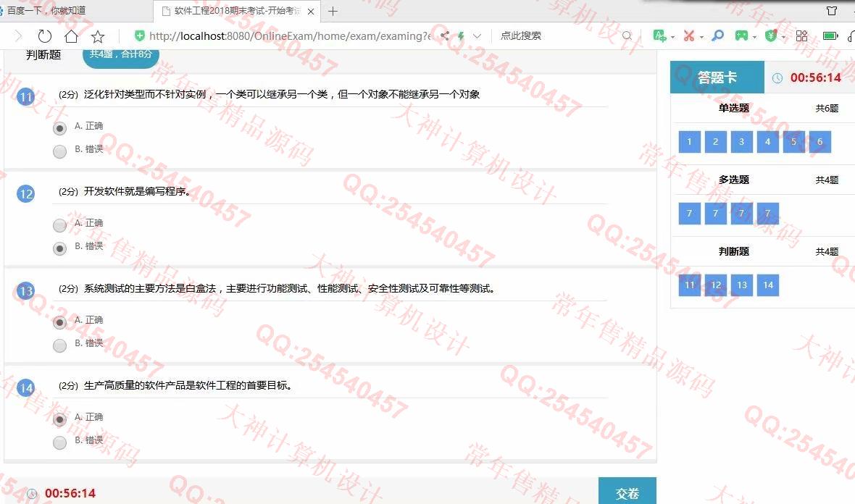Go to browser home page icon

pyautogui.click(x=72, y=36)
